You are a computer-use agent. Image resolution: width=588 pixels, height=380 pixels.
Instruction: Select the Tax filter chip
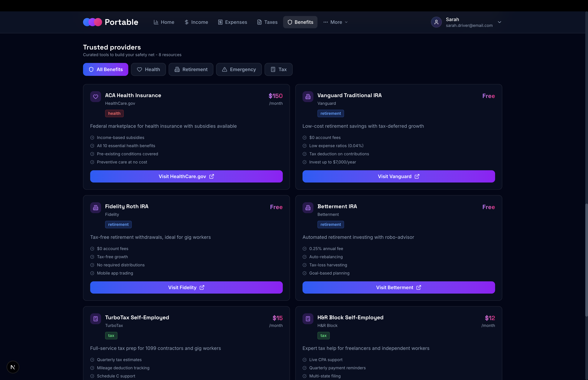[x=278, y=69]
